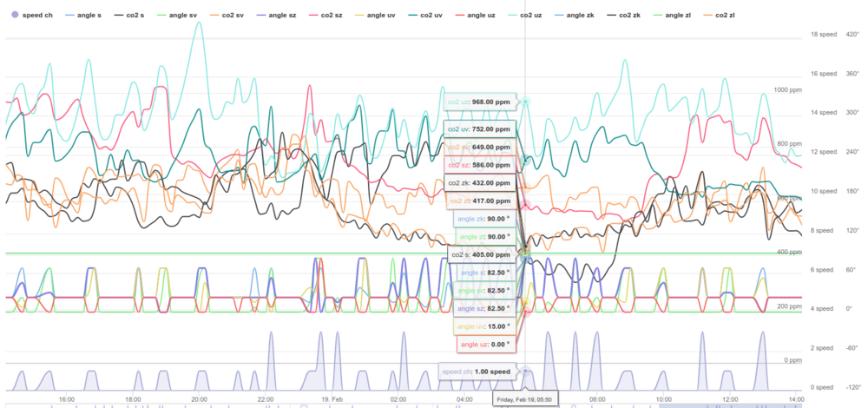Click the '10 speed' axis label
Image resolution: width=868 pixels, height=408 pixels.
pyautogui.click(x=824, y=191)
